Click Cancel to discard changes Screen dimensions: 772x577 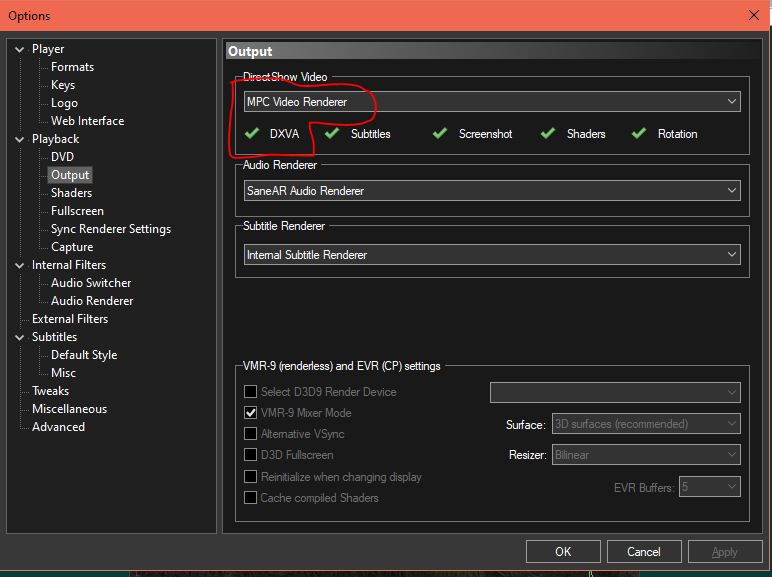coord(644,551)
